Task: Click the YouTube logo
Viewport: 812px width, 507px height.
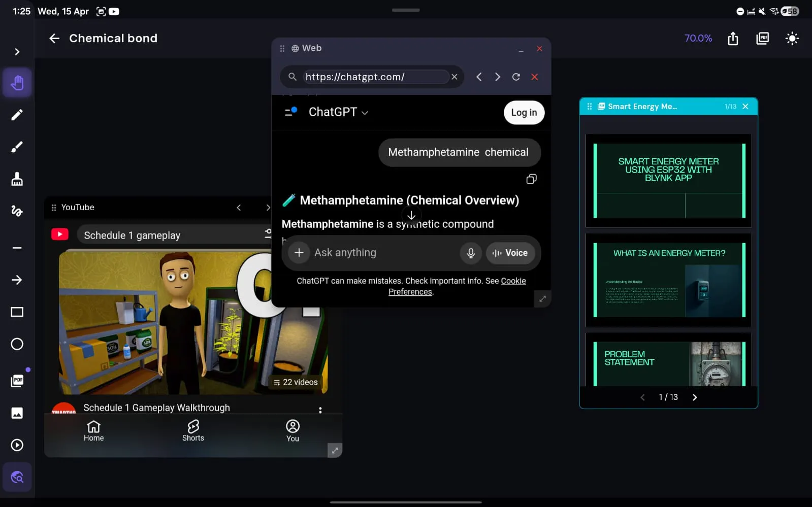Action: [x=60, y=234]
